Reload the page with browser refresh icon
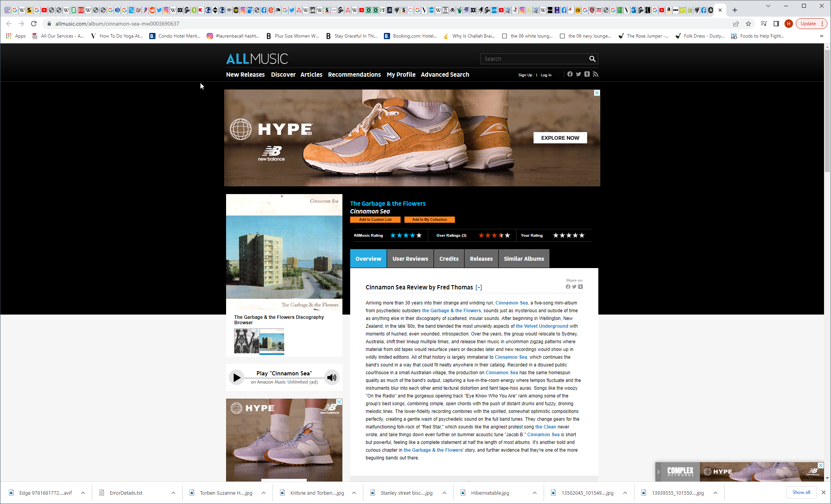 point(34,24)
